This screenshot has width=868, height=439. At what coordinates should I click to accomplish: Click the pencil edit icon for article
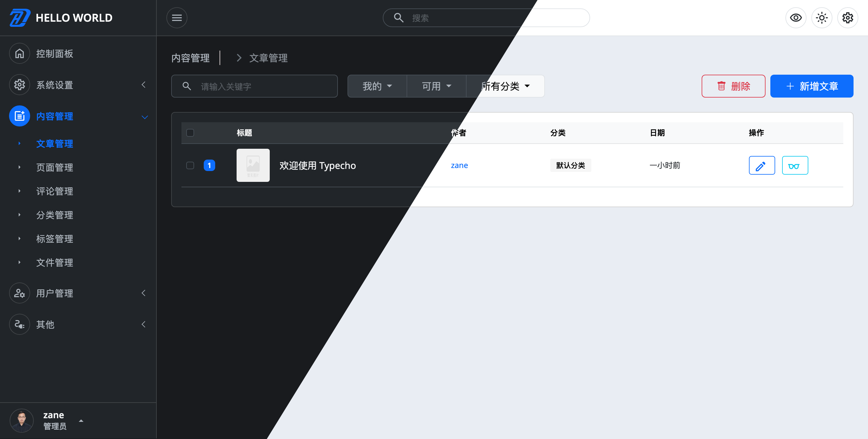[762, 165]
